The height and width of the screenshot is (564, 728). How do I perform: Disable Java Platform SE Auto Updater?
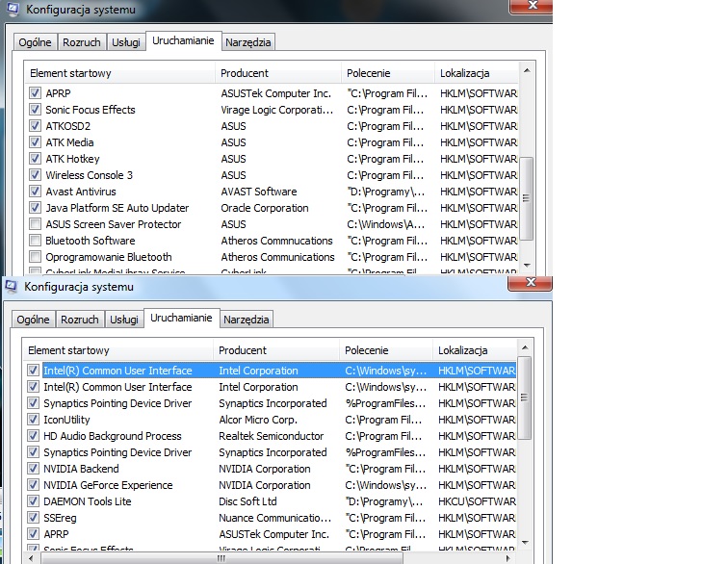[x=35, y=208]
